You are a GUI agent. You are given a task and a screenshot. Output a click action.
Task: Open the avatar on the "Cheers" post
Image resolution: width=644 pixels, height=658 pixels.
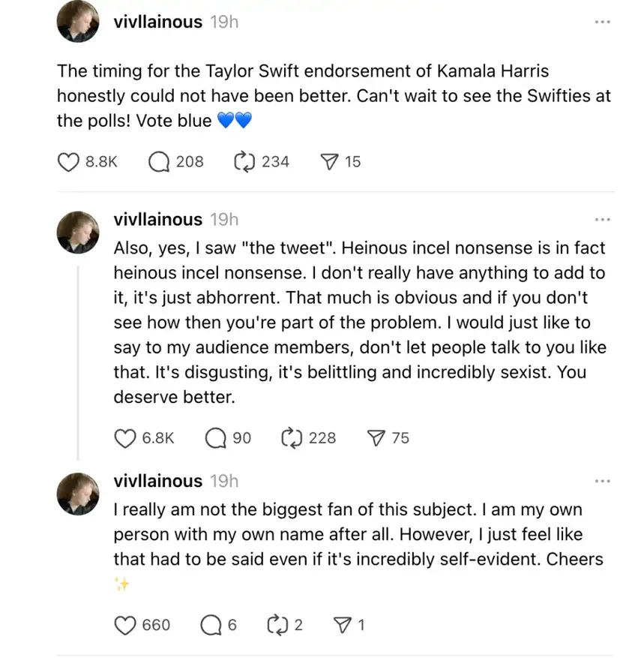coord(78,494)
